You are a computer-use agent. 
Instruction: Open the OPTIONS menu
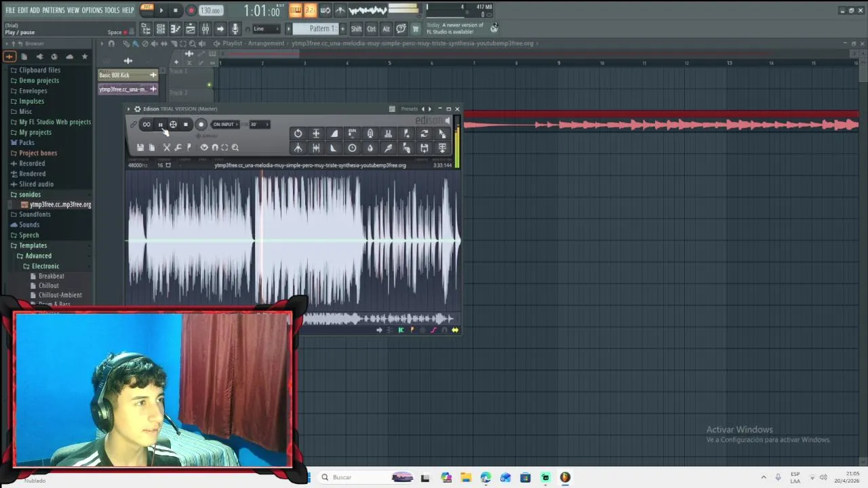click(92, 10)
